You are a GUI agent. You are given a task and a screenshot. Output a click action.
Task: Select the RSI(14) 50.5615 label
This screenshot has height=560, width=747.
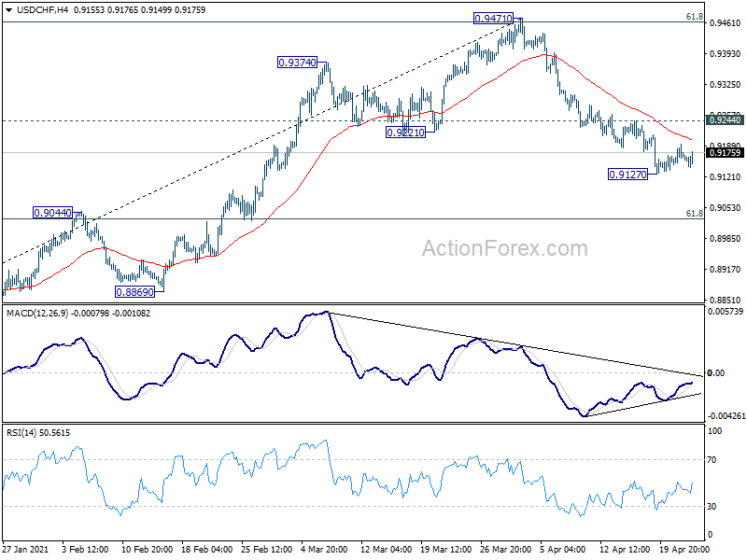(x=38, y=433)
